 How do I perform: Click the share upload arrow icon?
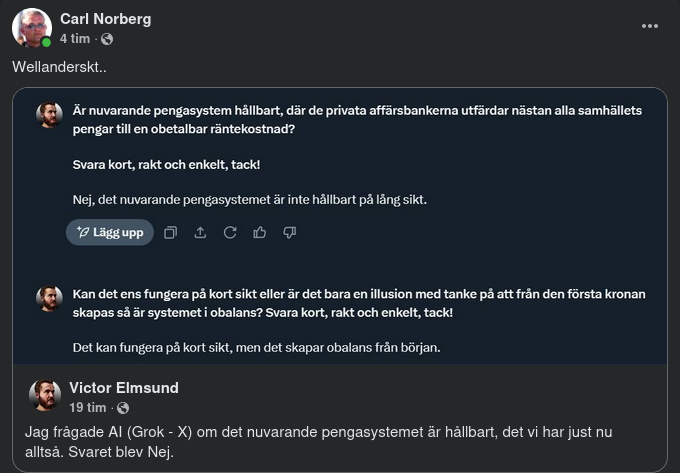click(x=200, y=233)
